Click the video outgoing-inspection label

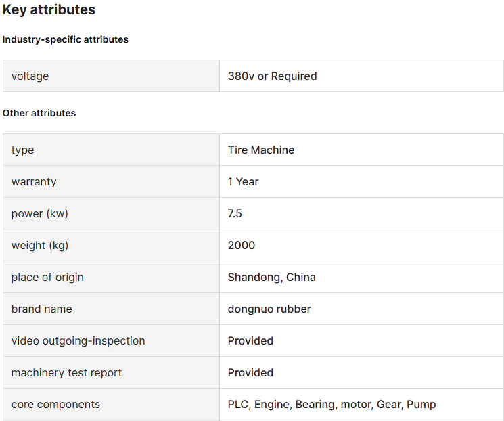(78, 341)
